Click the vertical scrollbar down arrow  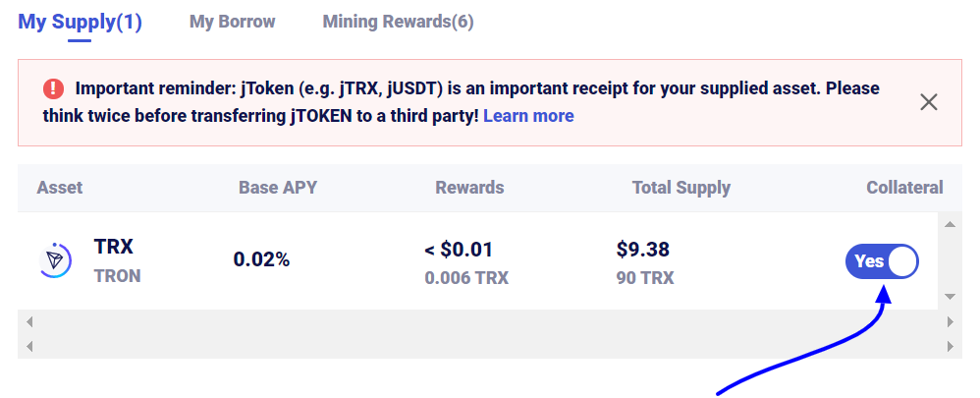pyautogui.click(x=950, y=297)
